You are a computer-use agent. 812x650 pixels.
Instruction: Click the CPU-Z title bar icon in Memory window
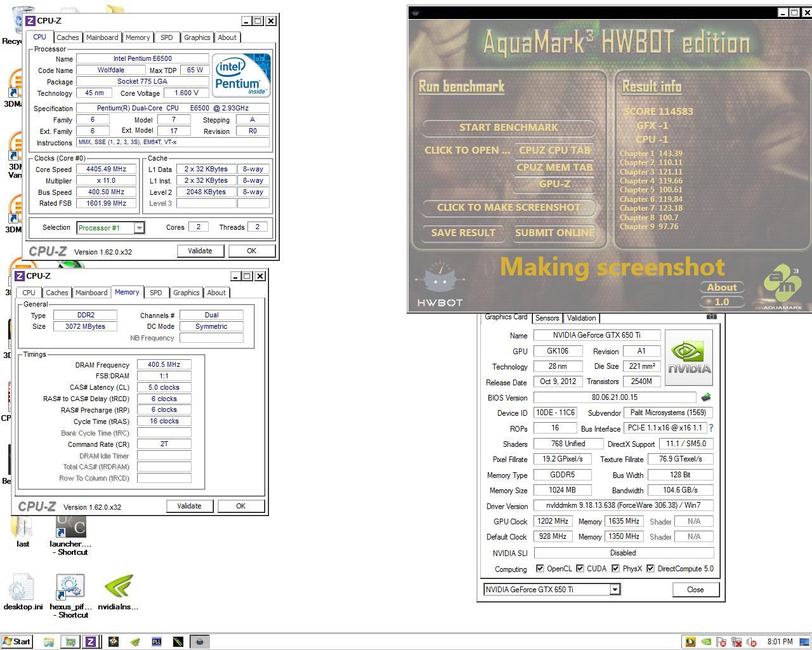pos(20,276)
